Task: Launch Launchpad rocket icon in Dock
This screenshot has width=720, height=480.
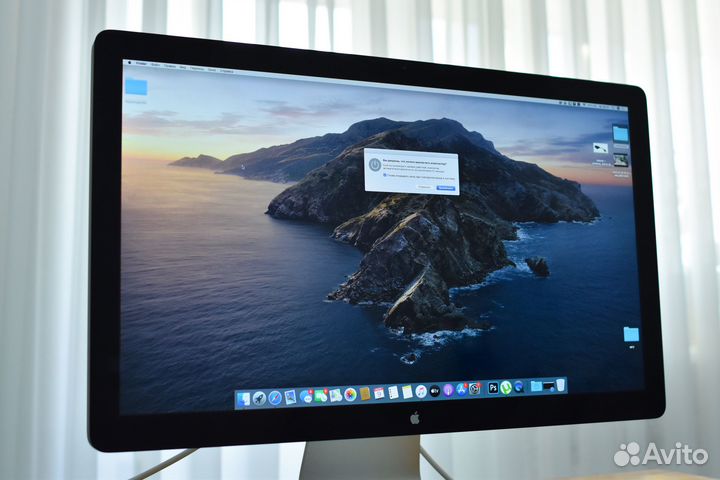Action: tap(259, 398)
